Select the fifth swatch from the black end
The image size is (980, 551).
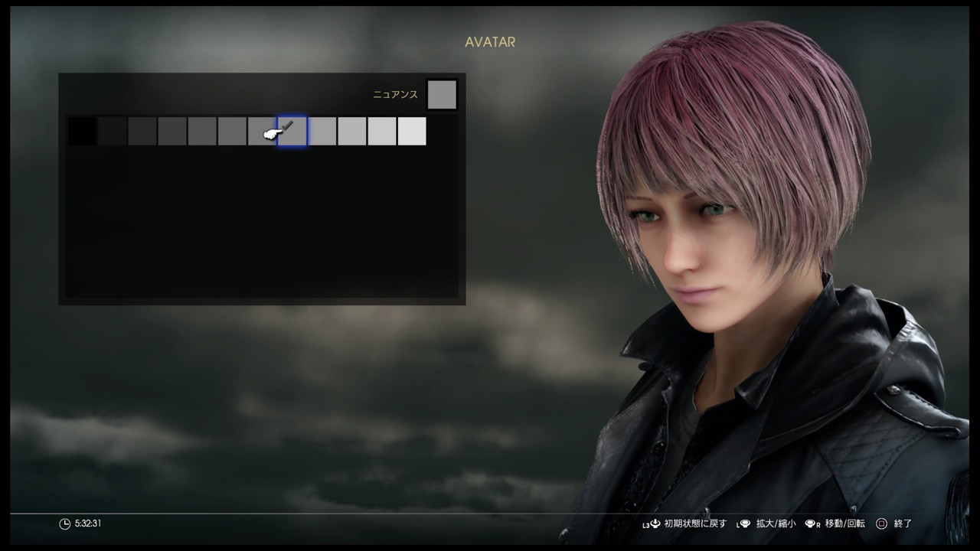click(202, 131)
